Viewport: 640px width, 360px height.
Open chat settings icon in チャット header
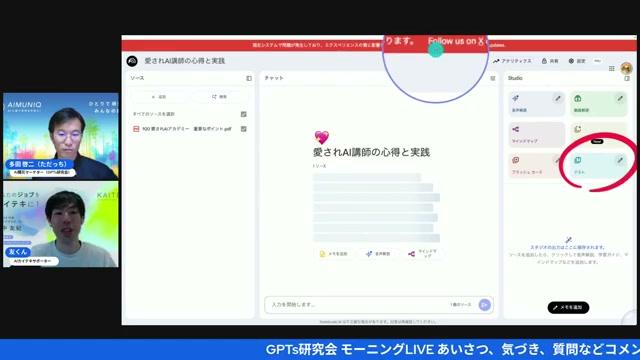(493, 78)
